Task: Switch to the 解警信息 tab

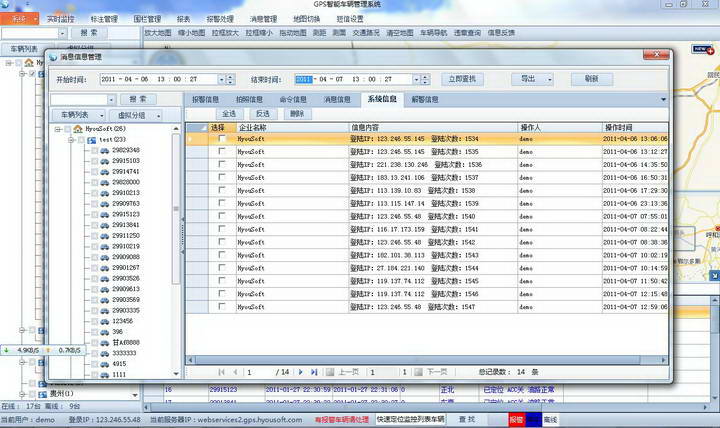Action: coord(425,100)
